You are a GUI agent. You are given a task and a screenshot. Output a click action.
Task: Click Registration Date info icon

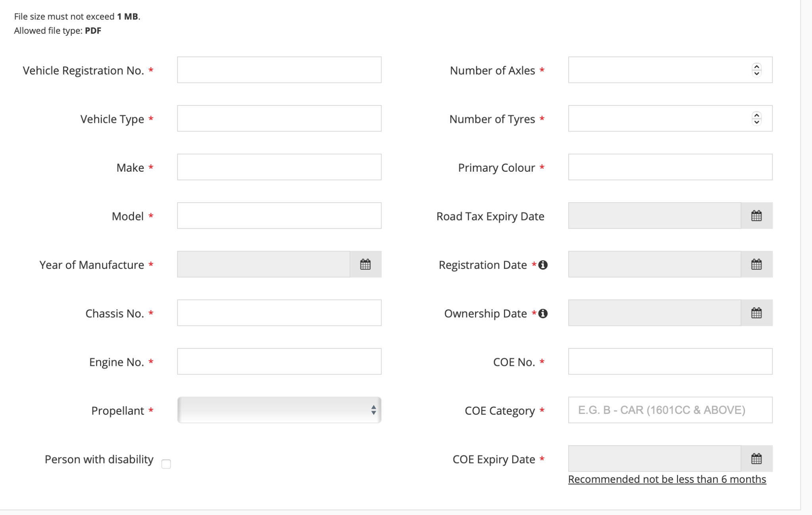click(543, 265)
